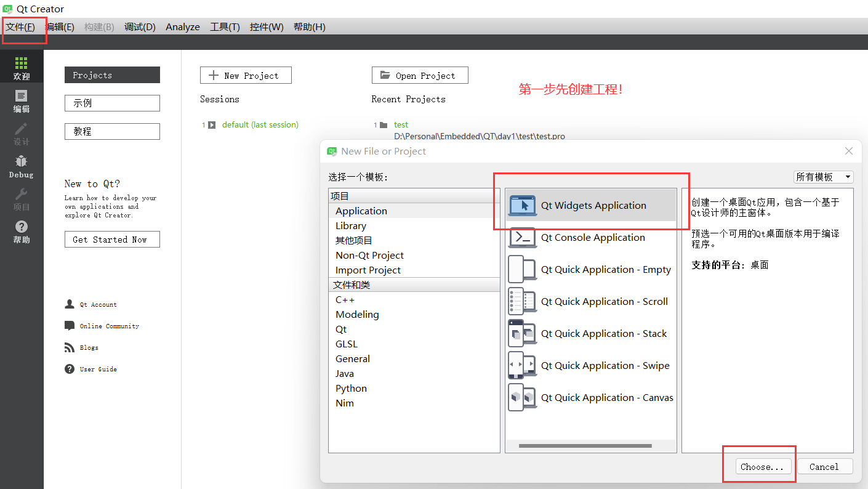Click the Qt Quick Application - Scroll icon
This screenshot has height=489, width=868.
pyautogui.click(x=522, y=302)
